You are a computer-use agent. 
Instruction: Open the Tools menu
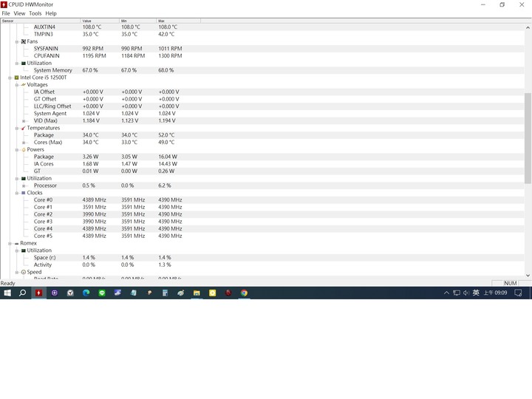(35, 13)
